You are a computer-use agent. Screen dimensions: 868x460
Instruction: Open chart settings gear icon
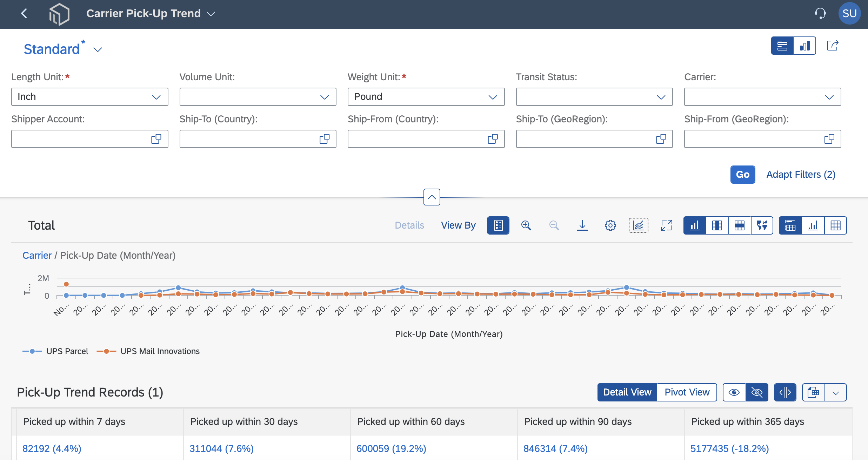pos(610,225)
